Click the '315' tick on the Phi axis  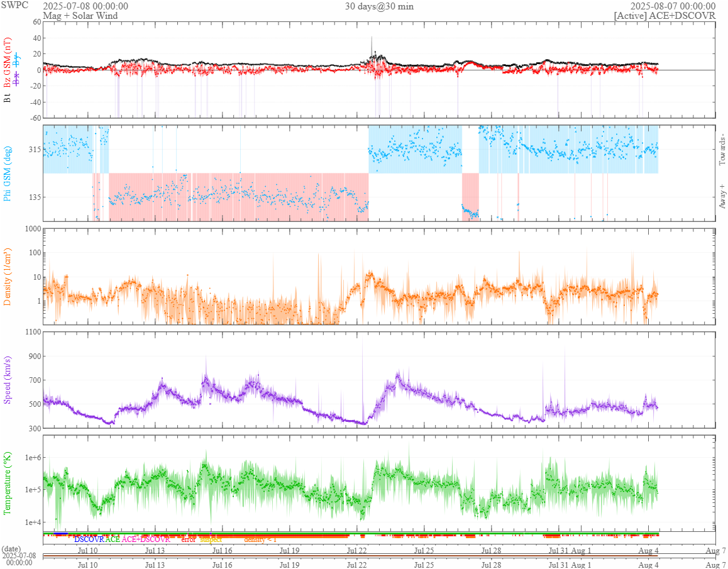pyautogui.click(x=35, y=150)
